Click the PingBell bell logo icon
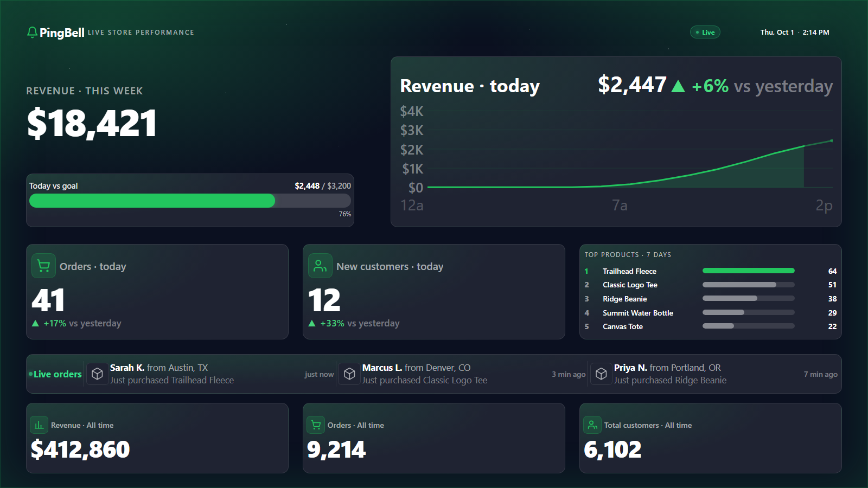 click(33, 33)
